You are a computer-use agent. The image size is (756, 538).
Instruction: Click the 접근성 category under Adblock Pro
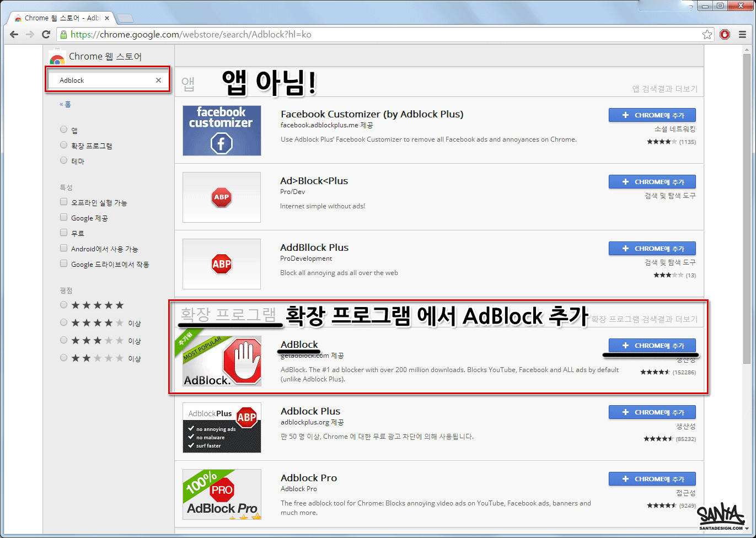tap(686, 493)
